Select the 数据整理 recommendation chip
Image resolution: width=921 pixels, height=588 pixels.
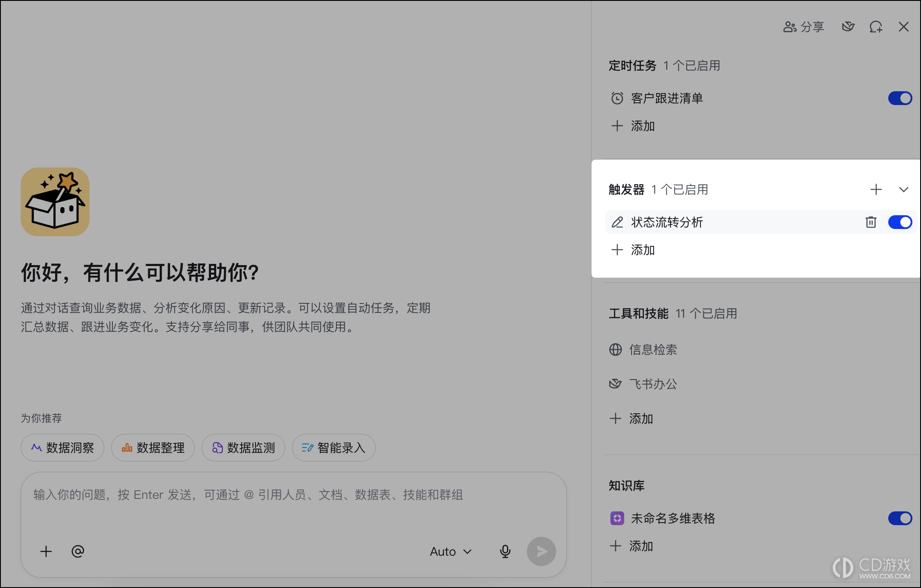point(153,448)
